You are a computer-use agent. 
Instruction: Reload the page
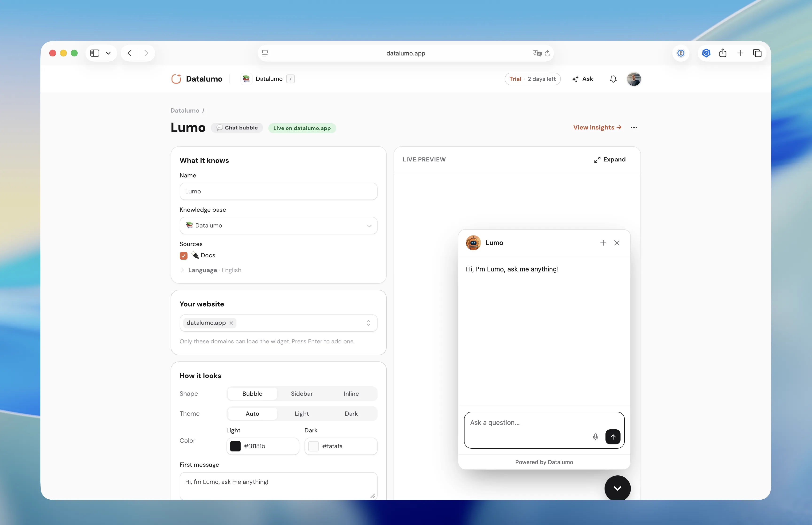(x=547, y=53)
